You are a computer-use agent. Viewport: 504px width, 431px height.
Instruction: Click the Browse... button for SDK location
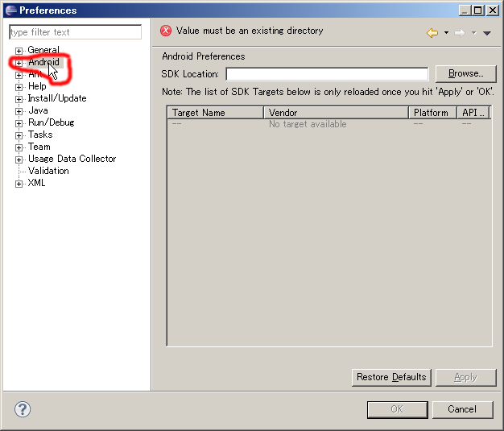465,73
